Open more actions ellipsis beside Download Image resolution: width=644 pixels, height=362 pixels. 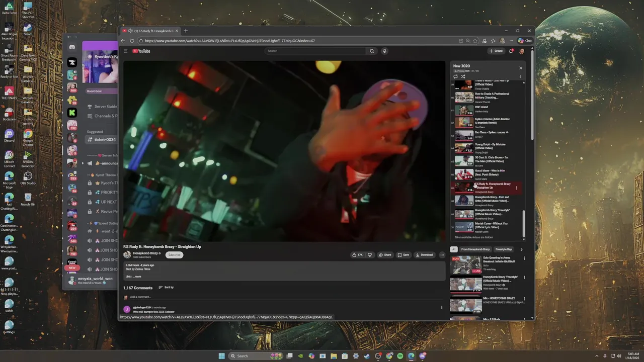(442, 255)
